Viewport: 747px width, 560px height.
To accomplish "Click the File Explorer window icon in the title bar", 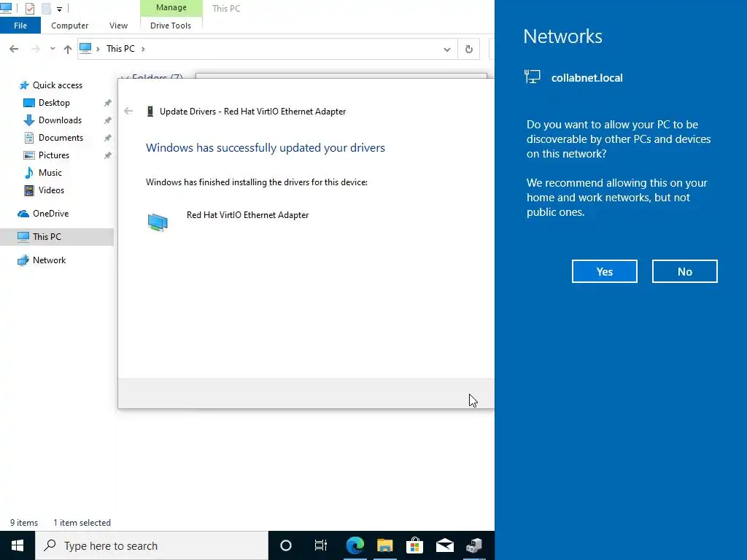I will [6, 8].
